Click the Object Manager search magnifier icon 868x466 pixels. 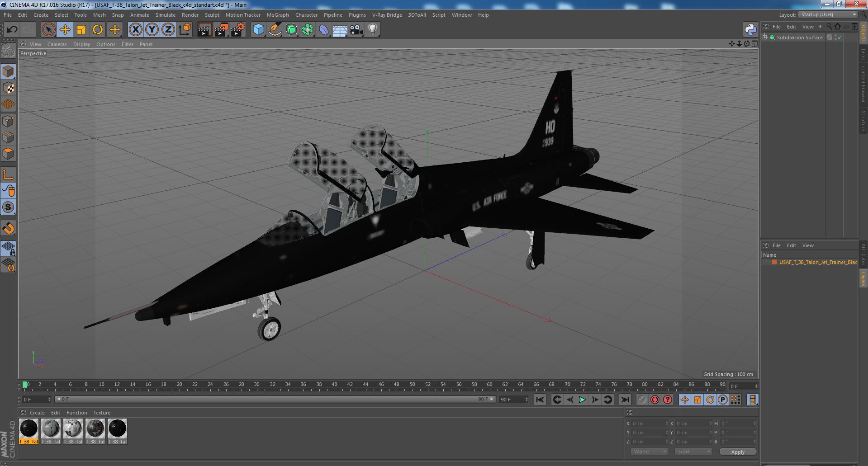point(829,27)
